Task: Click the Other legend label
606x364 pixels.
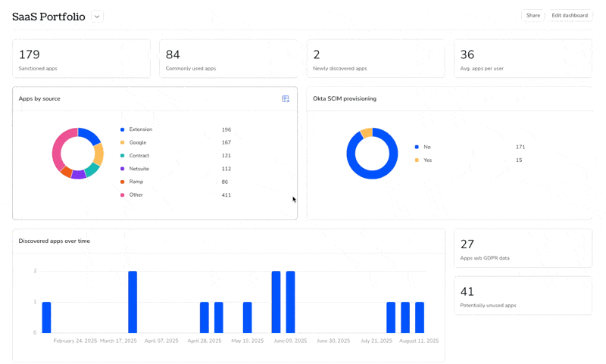Action: [x=136, y=195]
